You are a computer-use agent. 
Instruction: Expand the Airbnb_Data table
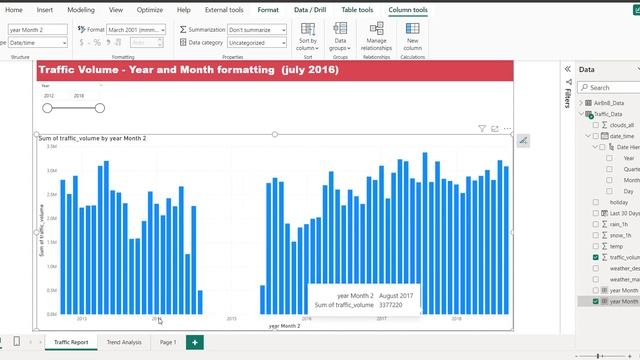pyautogui.click(x=581, y=103)
